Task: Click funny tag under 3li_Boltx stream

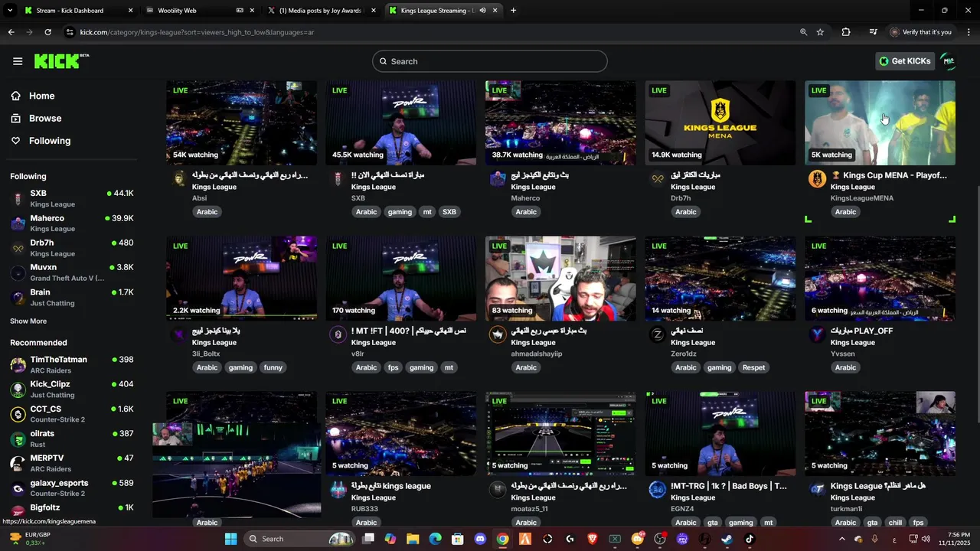Action: coord(273,367)
